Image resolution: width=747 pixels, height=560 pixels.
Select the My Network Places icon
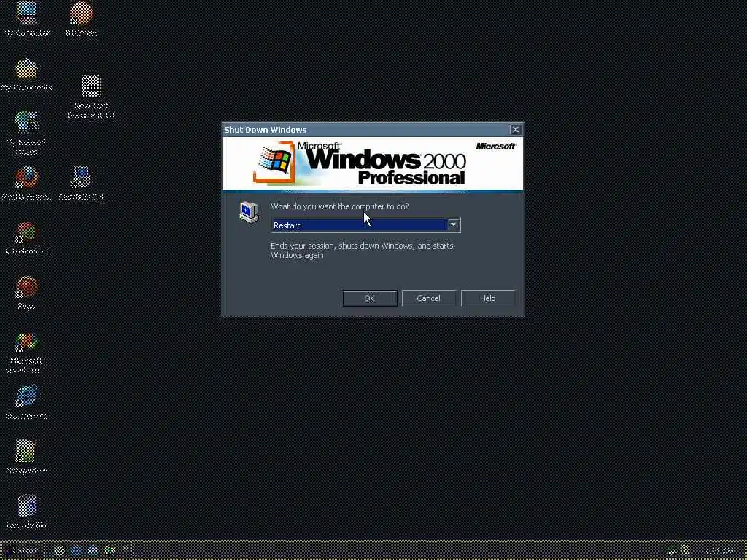point(26,133)
